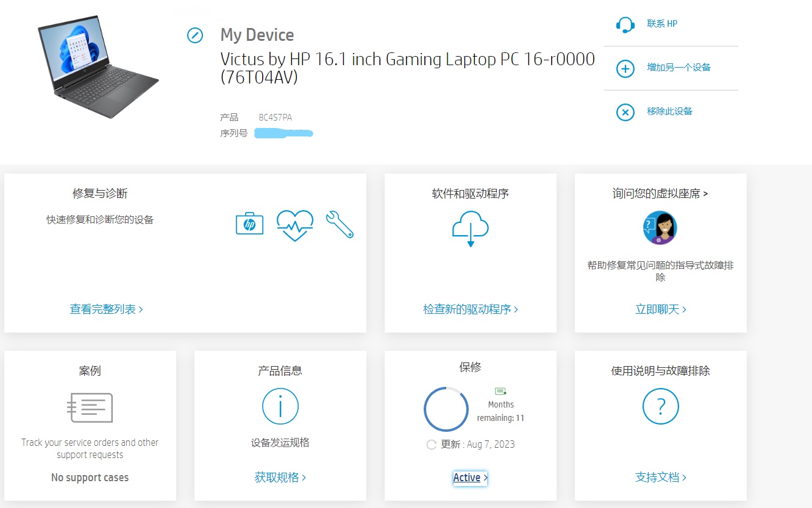Open the 联系 HP link

[x=662, y=24]
